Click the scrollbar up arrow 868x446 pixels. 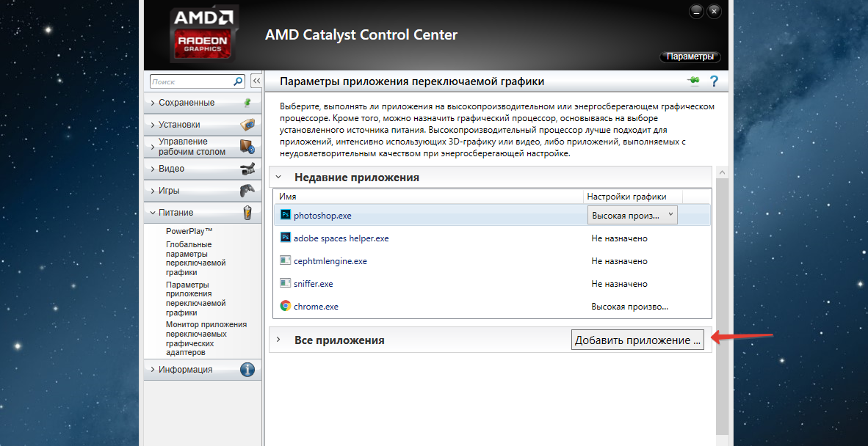pos(722,172)
